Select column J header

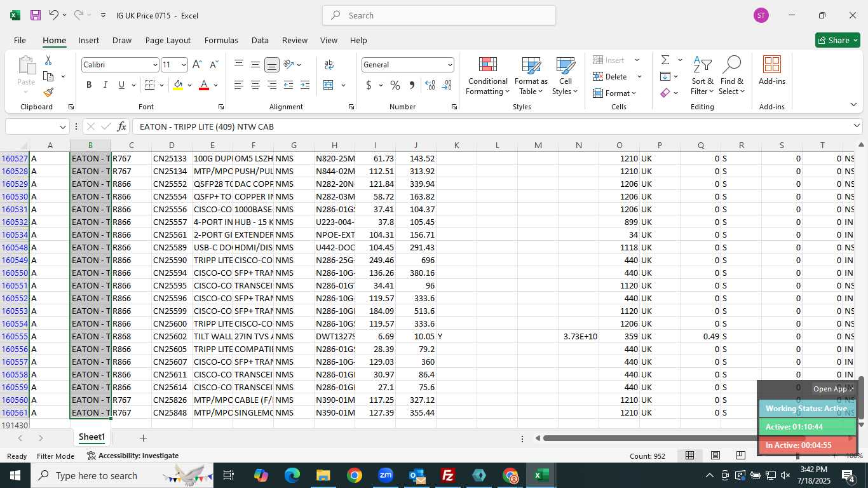(x=416, y=146)
